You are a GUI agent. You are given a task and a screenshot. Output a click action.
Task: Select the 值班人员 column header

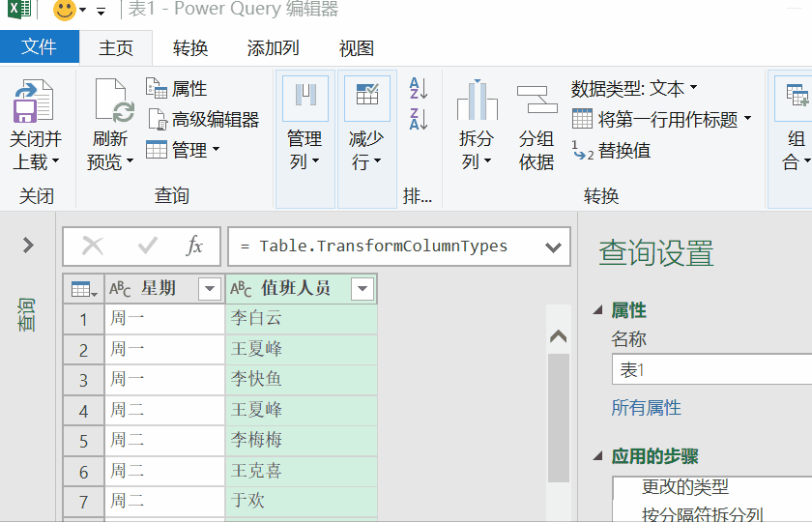pyautogui.click(x=302, y=288)
